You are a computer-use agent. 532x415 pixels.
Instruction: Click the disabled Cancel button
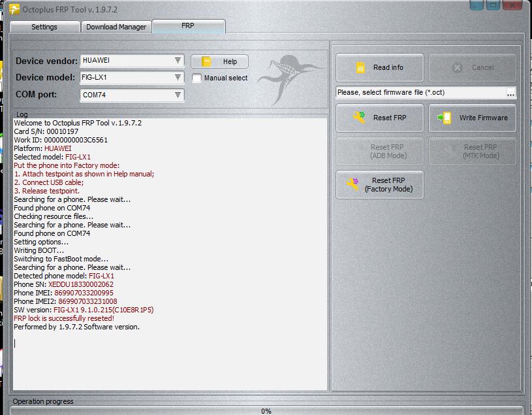coord(473,67)
